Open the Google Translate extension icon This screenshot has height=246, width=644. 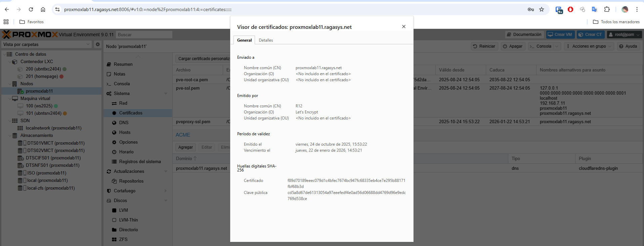click(595, 9)
